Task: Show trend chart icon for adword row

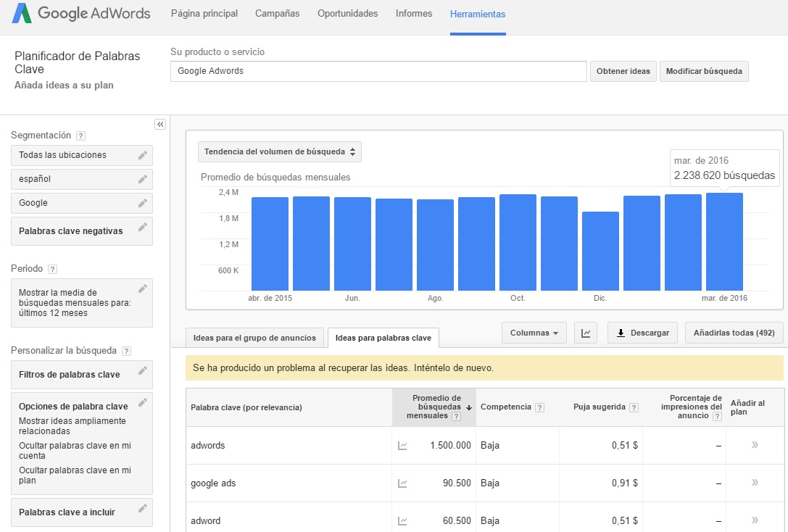Action: [x=402, y=521]
